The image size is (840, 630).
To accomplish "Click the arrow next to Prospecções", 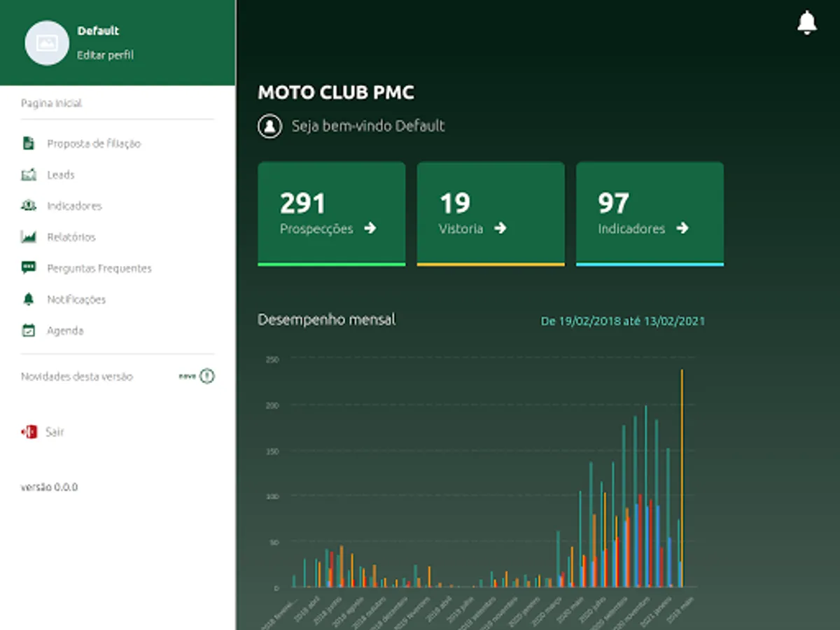I will tap(370, 228).
